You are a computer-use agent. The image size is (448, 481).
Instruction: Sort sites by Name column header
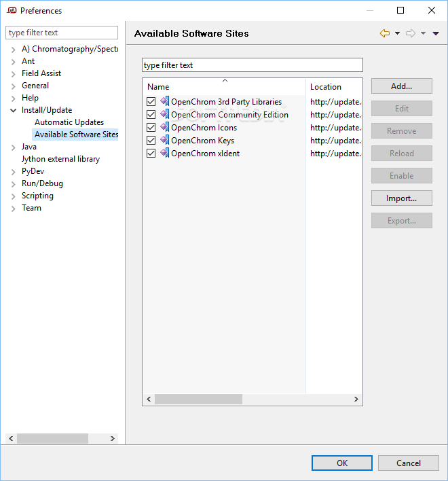tap(224, 87)
